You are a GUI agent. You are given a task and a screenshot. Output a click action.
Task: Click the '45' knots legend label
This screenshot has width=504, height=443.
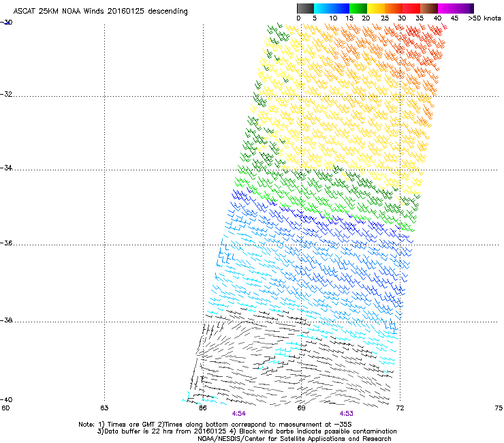[454, 18]
